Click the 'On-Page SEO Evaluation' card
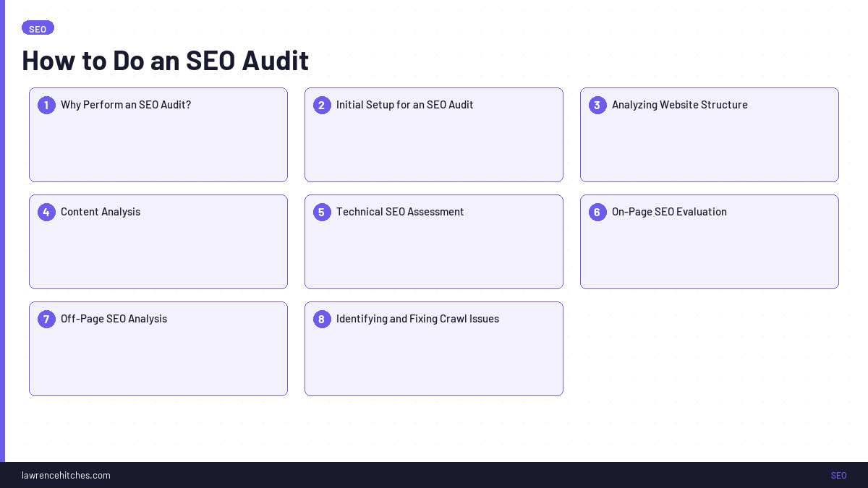Image resolution: width=868 pixels, height=488 pixels. (709, 241)
